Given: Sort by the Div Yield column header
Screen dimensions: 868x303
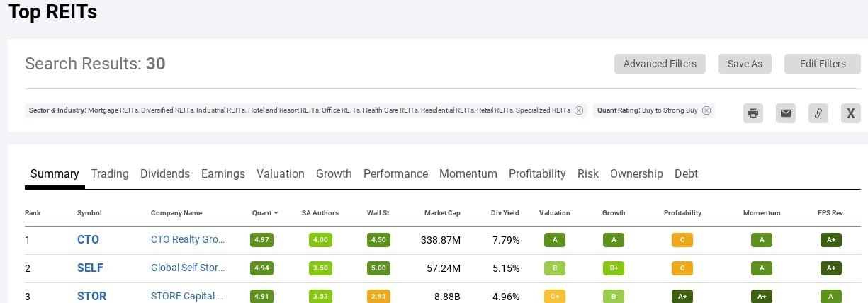Looking at the screenshot, I should [x=505, y=212].
